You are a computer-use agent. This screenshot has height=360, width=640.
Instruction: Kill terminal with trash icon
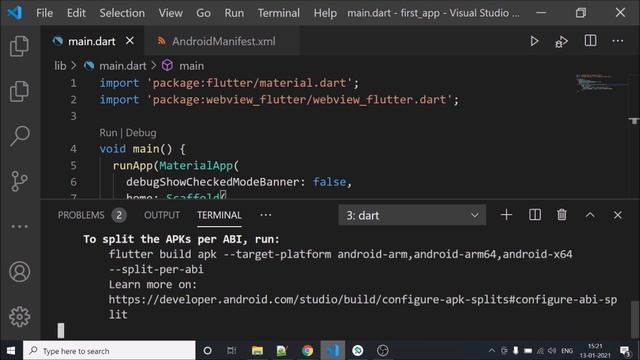(x=562, y=215)
